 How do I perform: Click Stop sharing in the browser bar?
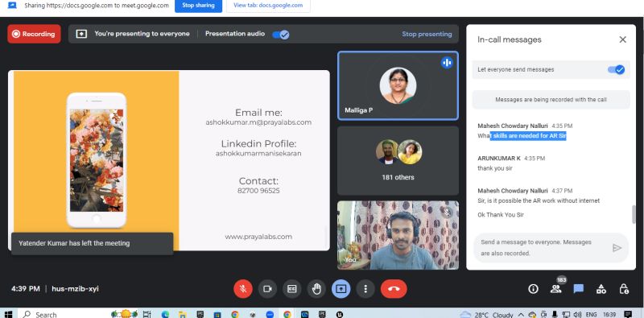(x=198, y=6)
